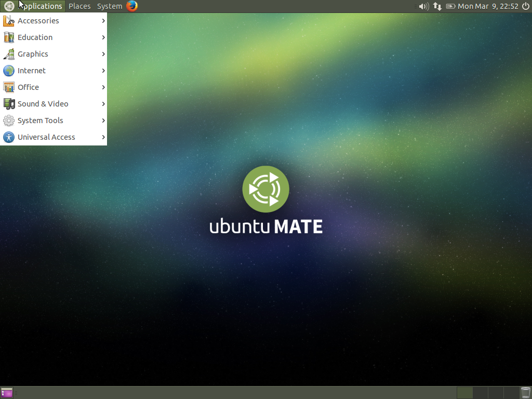Click the Internet globe icon
This screenshot has height=399, width=532.
(x=9, y=71)
